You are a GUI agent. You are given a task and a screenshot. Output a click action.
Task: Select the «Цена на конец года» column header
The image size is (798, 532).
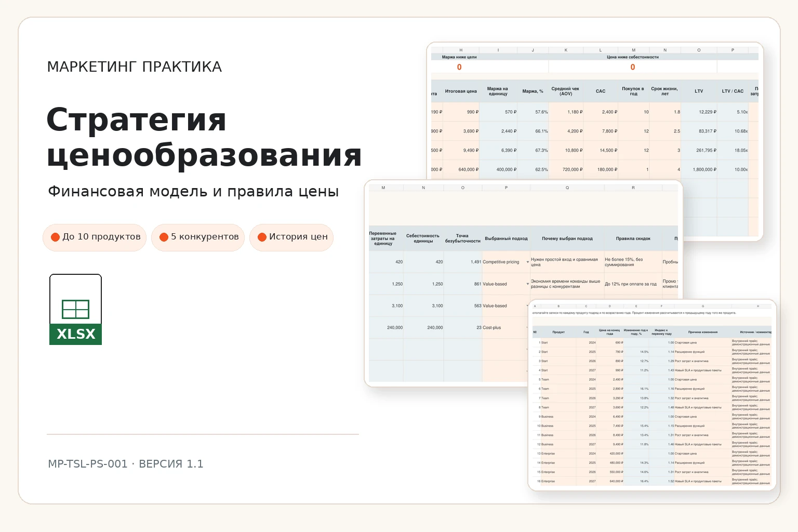click(609, 332)
